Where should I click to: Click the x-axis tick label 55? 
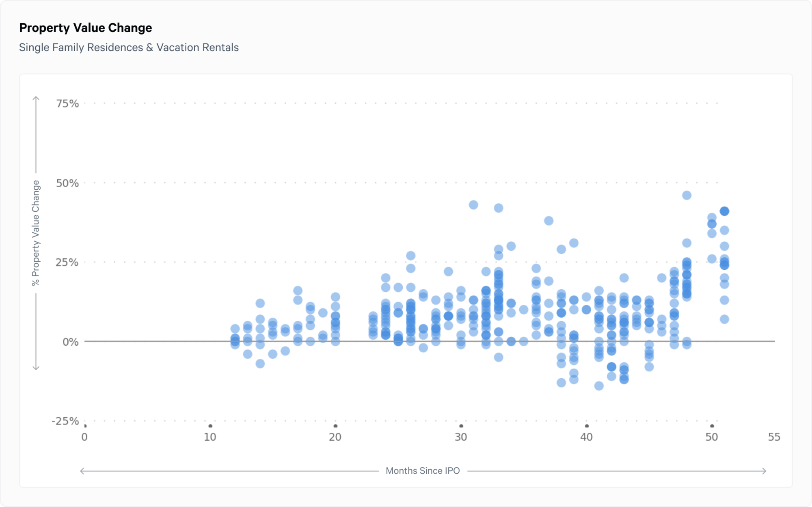pyautogui.click(x=774, y=437)
